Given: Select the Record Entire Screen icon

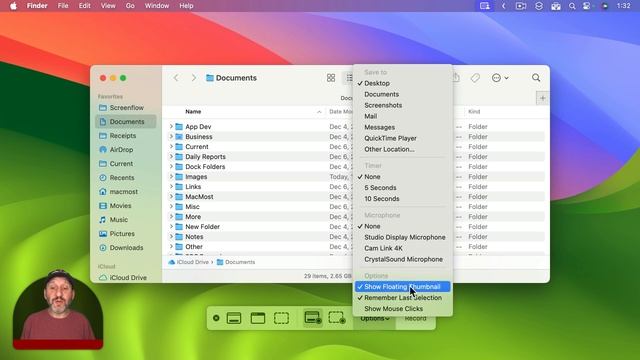Looking at the screenshot, I should pos(313,318).
